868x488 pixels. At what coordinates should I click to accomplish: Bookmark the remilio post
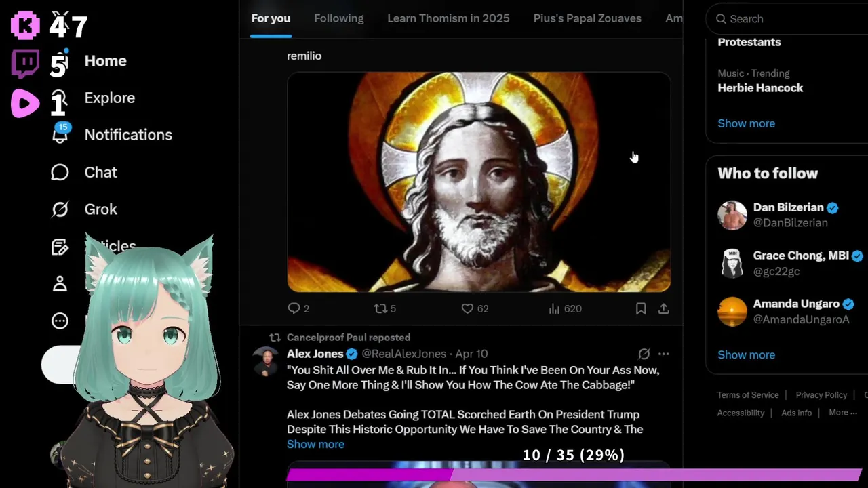(641, 308)
